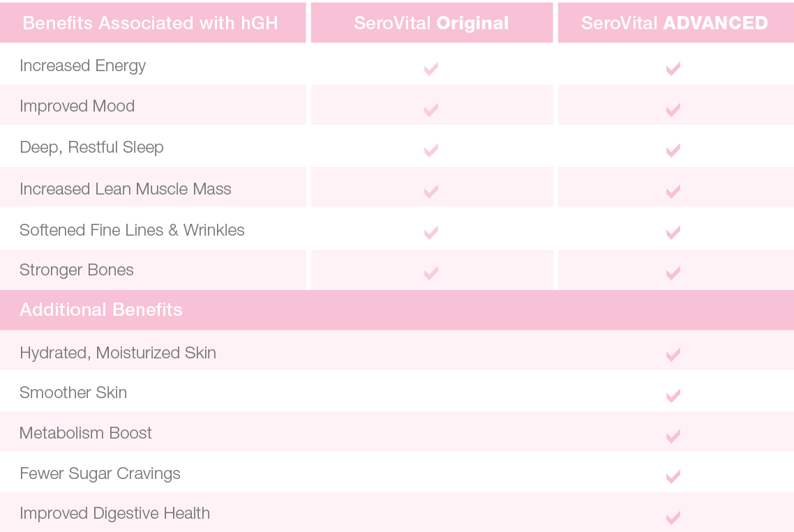Screen dimensions: 794x532
Task: Click the Improved Digestive Health checkmark
Action: 673,517
